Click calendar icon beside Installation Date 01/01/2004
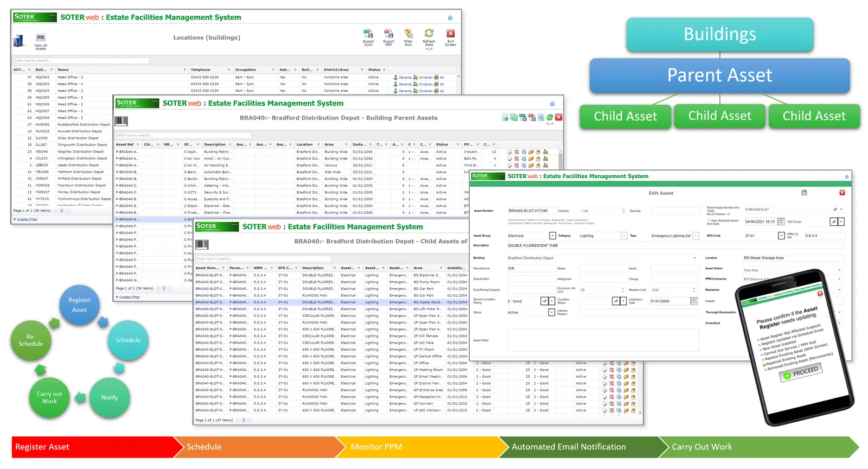The height and width of the screenshot is (469, 868). pyautogui.click(x=694, y=301)
